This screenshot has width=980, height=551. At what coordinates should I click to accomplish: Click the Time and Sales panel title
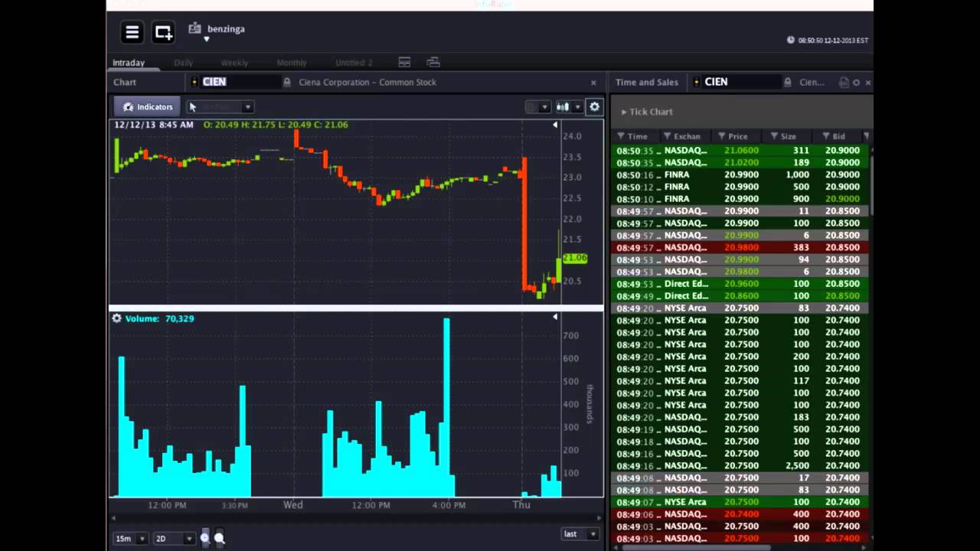coord(647,82)
